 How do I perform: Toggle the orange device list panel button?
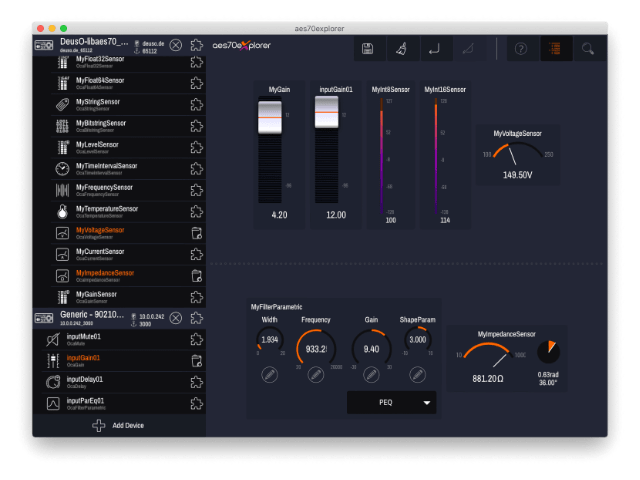[x=554, y=48]
